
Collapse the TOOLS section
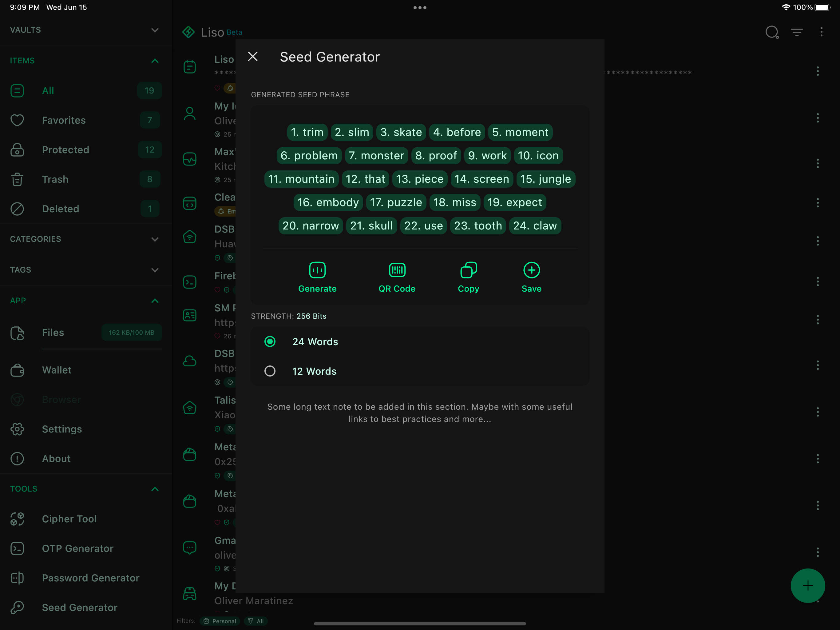(x=155, y=489)
